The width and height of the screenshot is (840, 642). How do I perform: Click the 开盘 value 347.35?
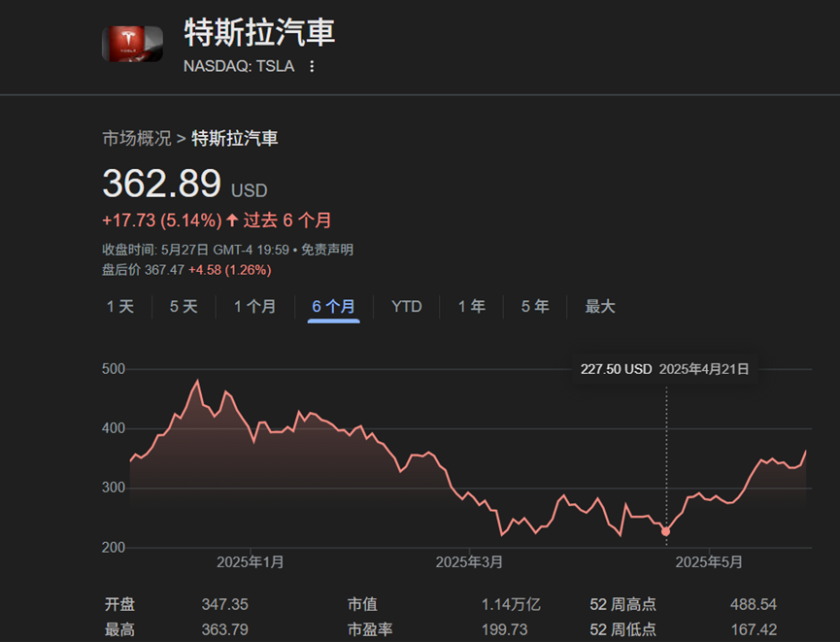pyautogui.click(x=225, y=604)
